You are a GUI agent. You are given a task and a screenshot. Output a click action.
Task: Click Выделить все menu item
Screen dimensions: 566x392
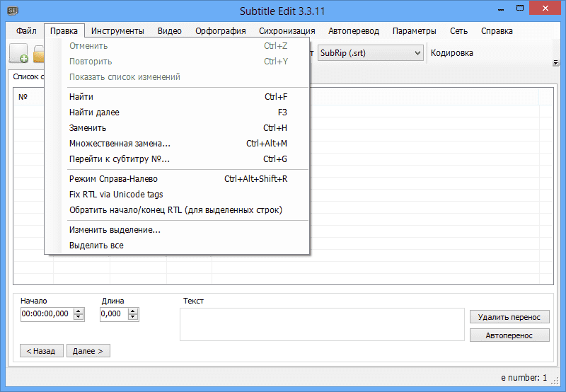[96, 246]
